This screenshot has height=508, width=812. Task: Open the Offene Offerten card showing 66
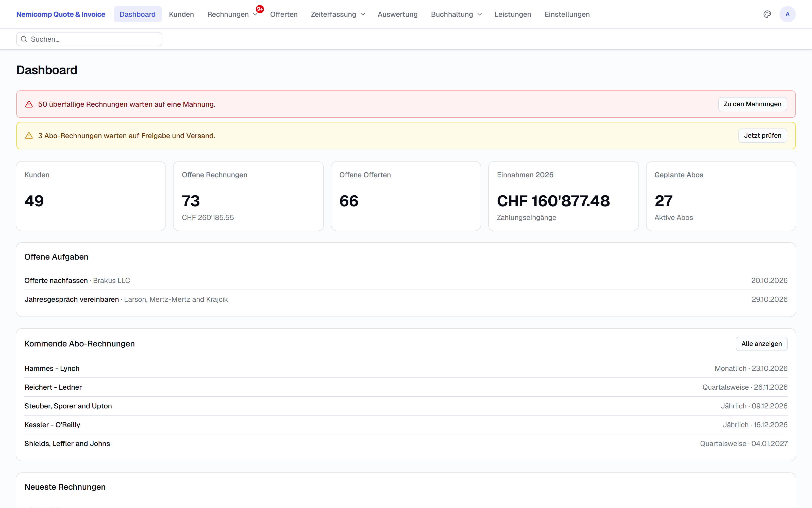406,196
